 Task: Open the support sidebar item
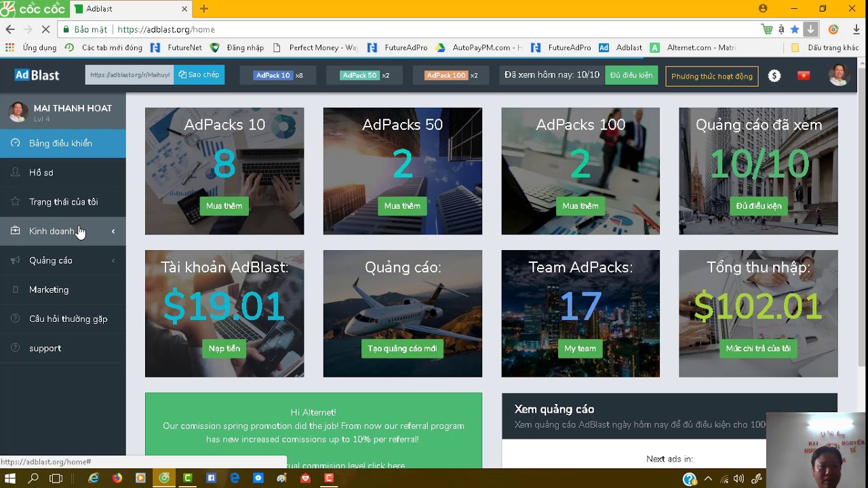click(x=62, y=348)
